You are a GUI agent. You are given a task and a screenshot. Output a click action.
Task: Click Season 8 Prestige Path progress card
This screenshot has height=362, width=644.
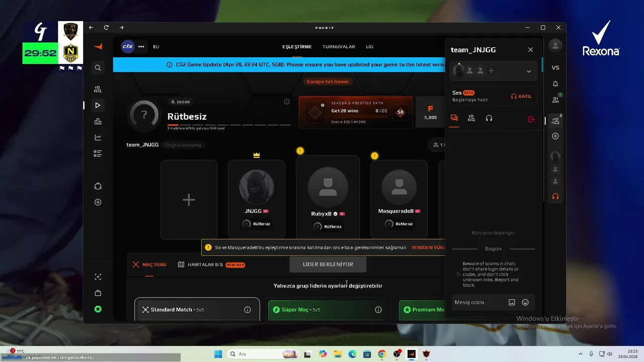[356, 113]
